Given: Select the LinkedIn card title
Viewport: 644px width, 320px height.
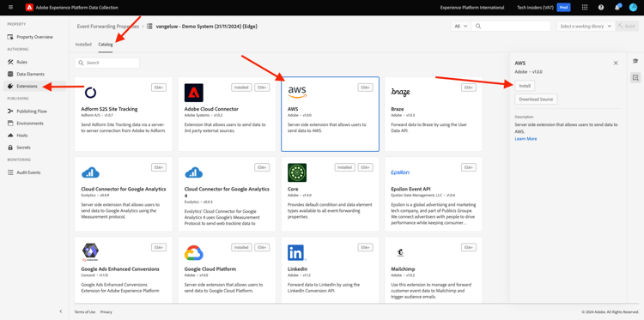Looking at the screenshot, I should pos(296,269).
